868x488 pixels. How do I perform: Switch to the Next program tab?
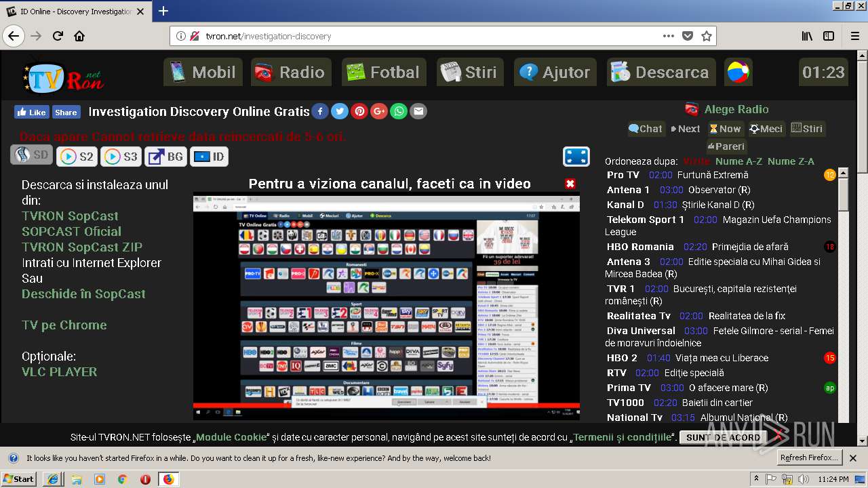click(x=685, y=129)
